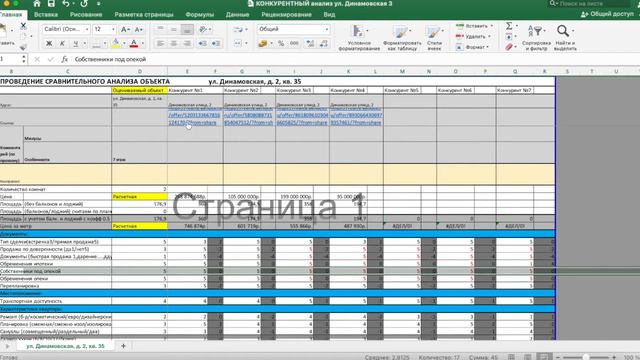Click the text orientation icon
Viewport: 640px width, 360px height.
[203, 29]
